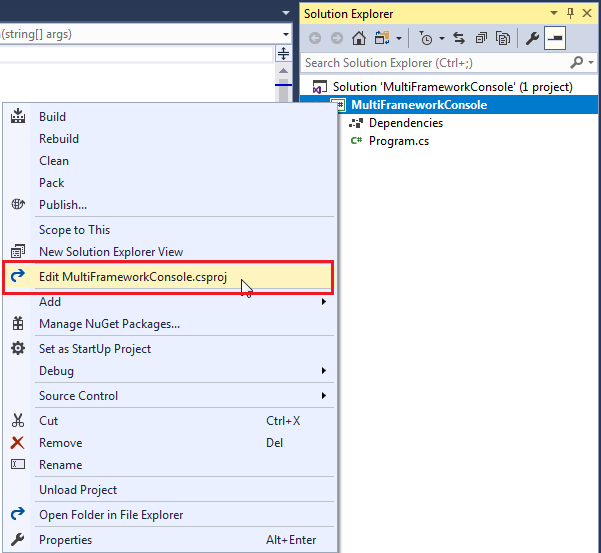The height and width of the screenshot is (553, 601).
Task: Open the Solution Explorer window position dropdown
Action: tap(556, 14)
